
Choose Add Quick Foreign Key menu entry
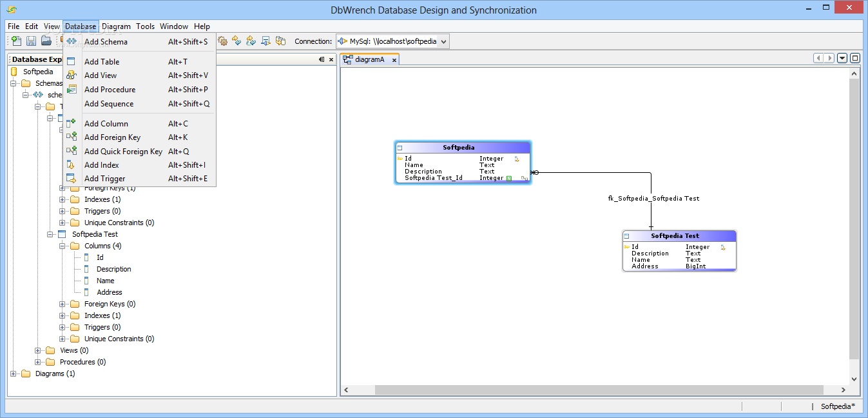click(x=139, y=152)
